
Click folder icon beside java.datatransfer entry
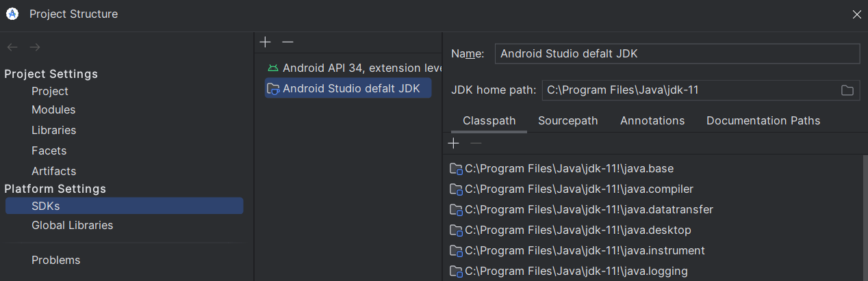coord(456,210)
